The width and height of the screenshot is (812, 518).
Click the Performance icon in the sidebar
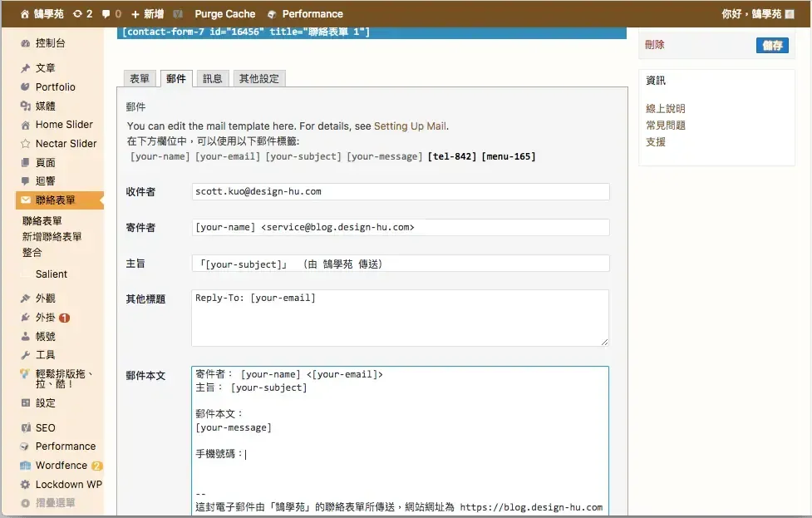[24, 446]
